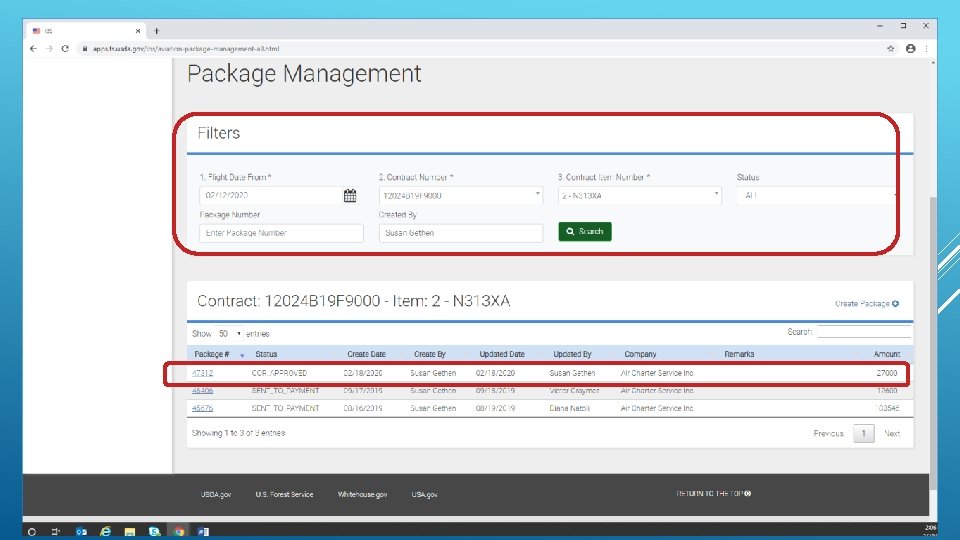This screenshot has width=960, height=540.
Task: Click the Package Number input field
Action: tap(281, 233)
